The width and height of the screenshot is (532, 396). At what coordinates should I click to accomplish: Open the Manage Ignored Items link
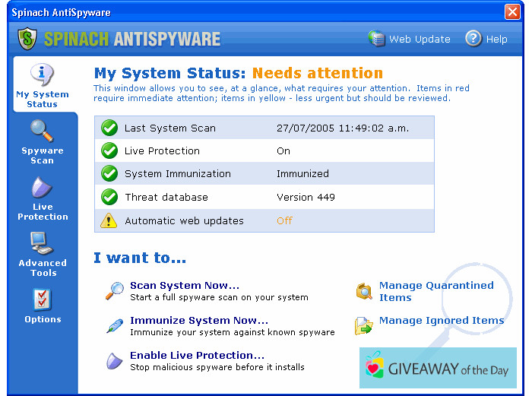441,321
